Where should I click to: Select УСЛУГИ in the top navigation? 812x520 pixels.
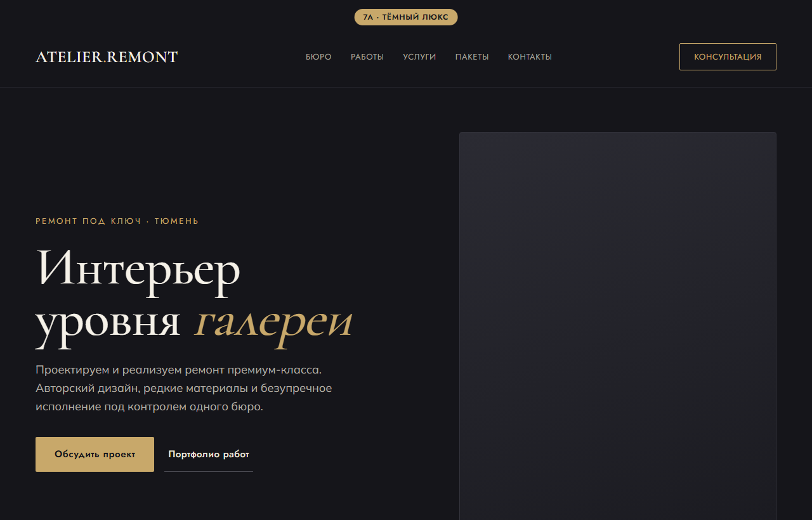[x=419, y=57]
